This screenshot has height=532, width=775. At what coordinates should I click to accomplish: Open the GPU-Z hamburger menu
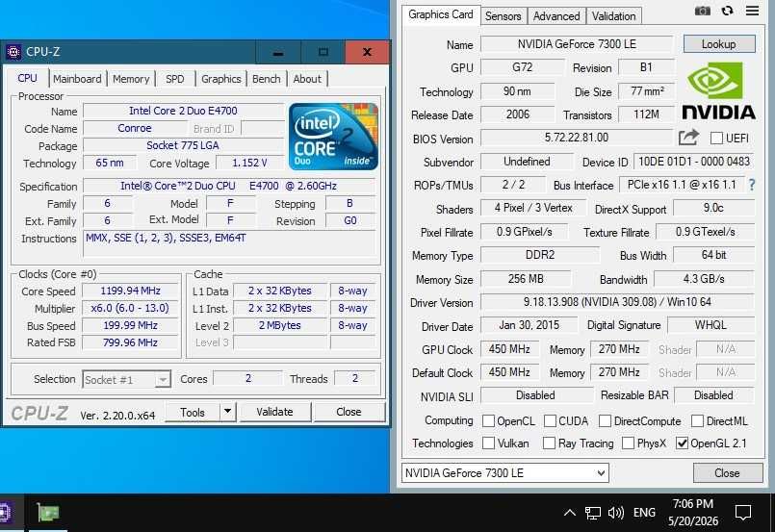pyautogui.click(x=752, y=11)
